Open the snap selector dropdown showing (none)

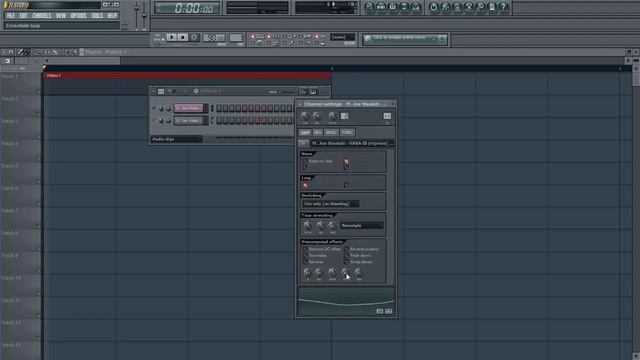click(342, 37)
